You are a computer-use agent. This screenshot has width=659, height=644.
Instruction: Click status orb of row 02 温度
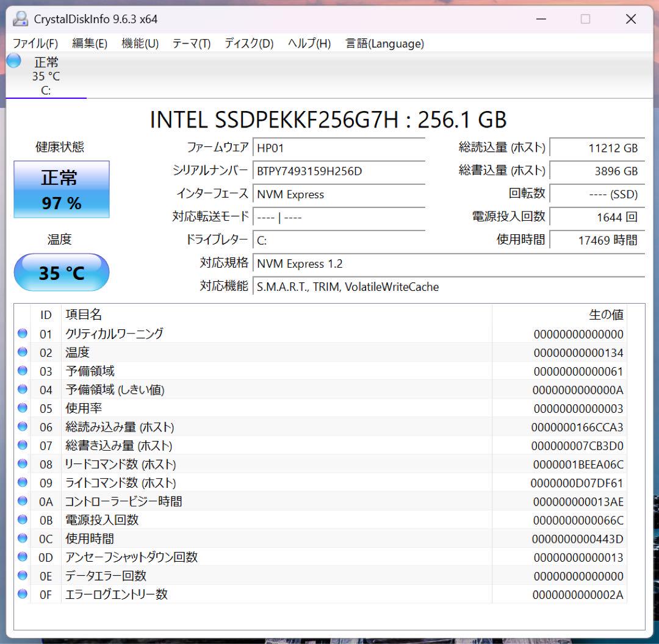(x=23, y=352)
